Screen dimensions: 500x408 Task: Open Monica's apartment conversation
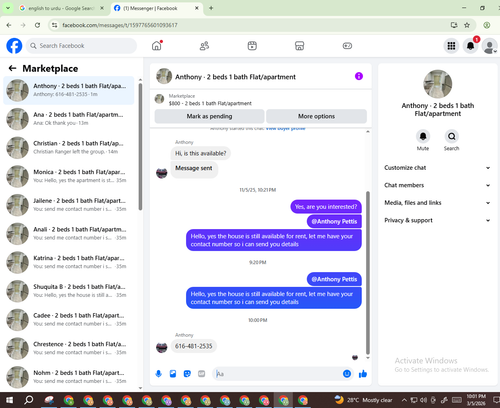tap(69, 176)
